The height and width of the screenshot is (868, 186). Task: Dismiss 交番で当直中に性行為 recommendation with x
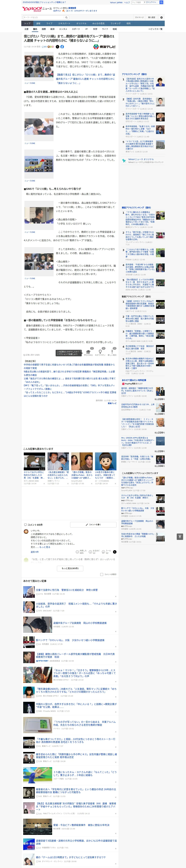[x=115, y=596]
